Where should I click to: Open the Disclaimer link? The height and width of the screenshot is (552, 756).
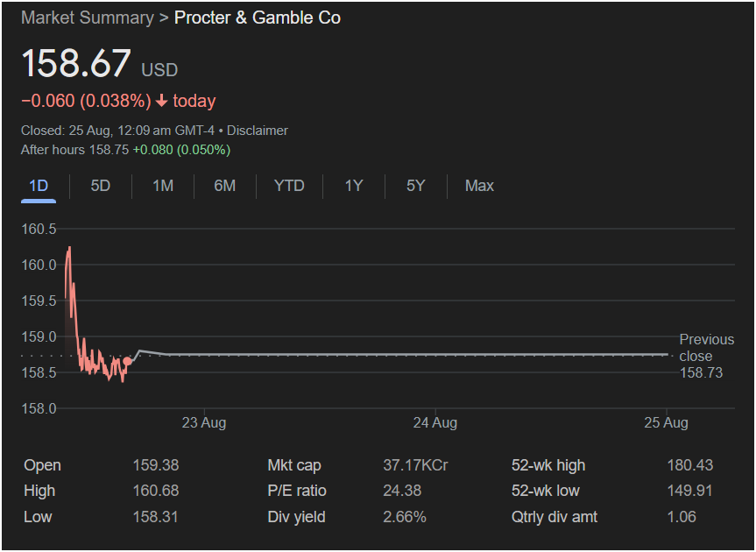coord(258,131)
